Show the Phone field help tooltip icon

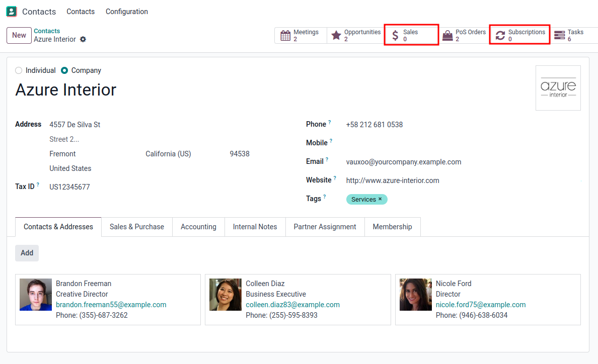click(x=330, y=122)
